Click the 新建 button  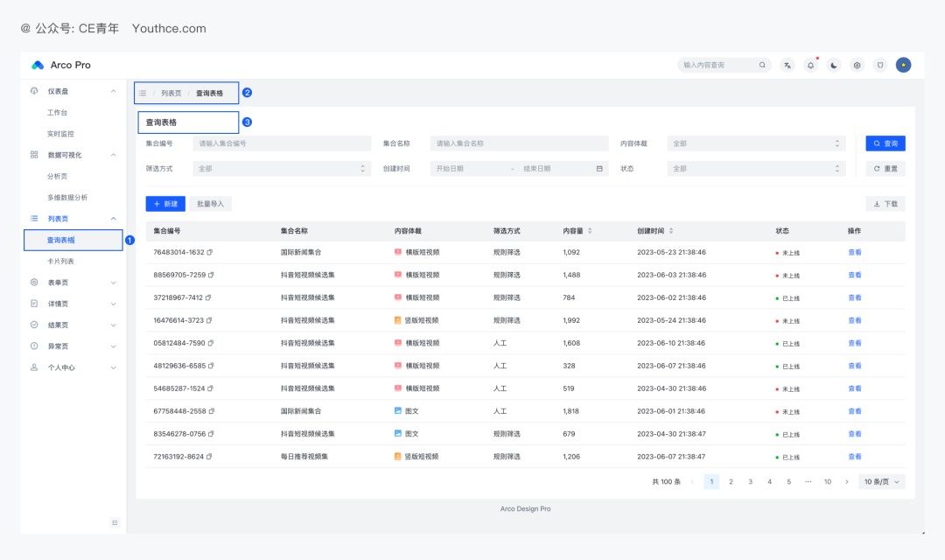pos(165,204)
